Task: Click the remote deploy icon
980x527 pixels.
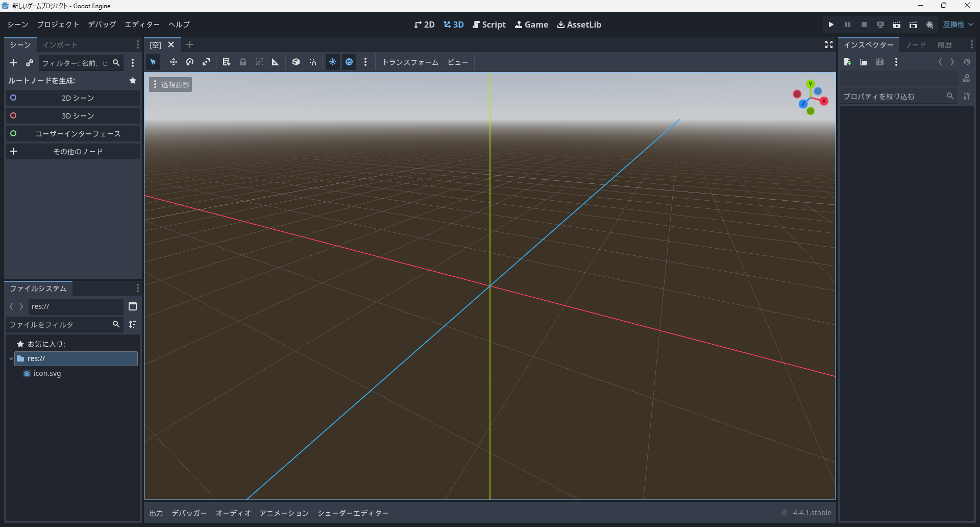Action: [880, 25]
